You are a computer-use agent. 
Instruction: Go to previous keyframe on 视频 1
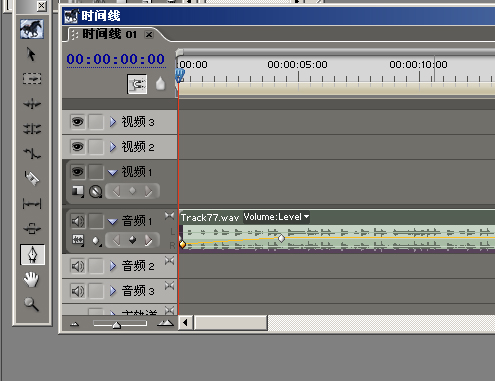click(116, 191)
